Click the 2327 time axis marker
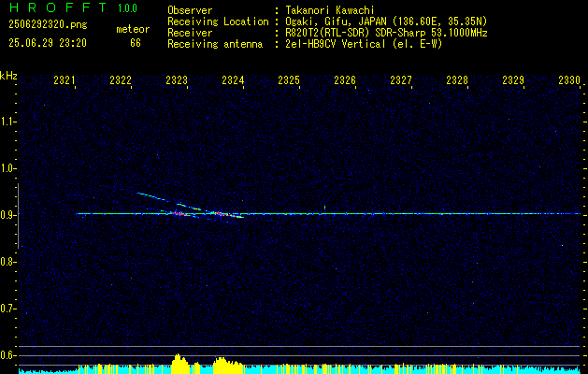This screenshot has width=588, height=374. click(x=401, y=80)
